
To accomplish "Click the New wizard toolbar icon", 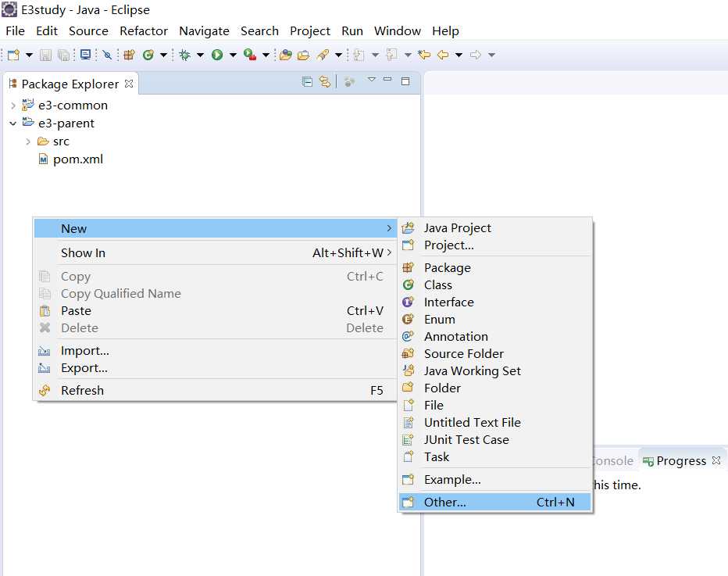I will pos(13,55).
